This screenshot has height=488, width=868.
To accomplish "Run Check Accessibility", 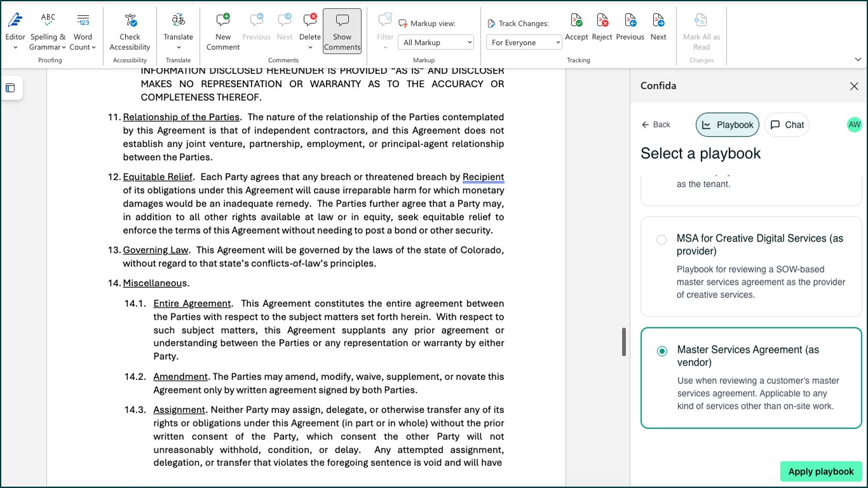I will pos(130,32).
